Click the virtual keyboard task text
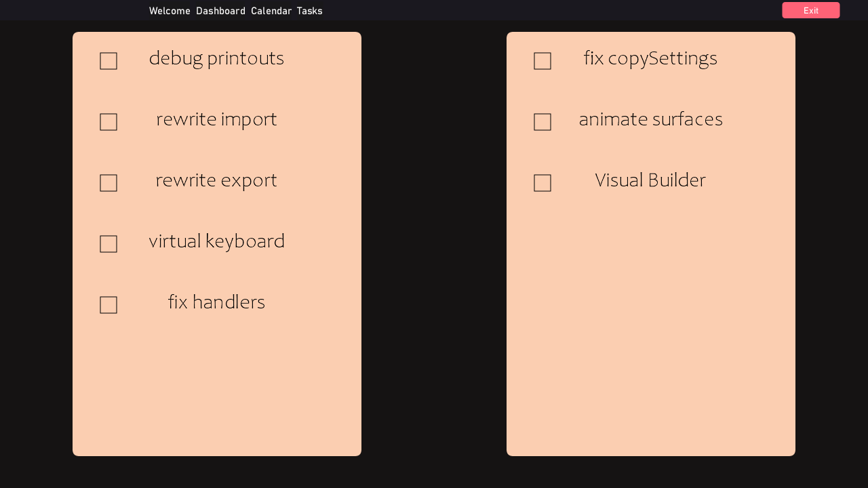The width and height of the screenshot is (868, 488). [x=216, y=242]
